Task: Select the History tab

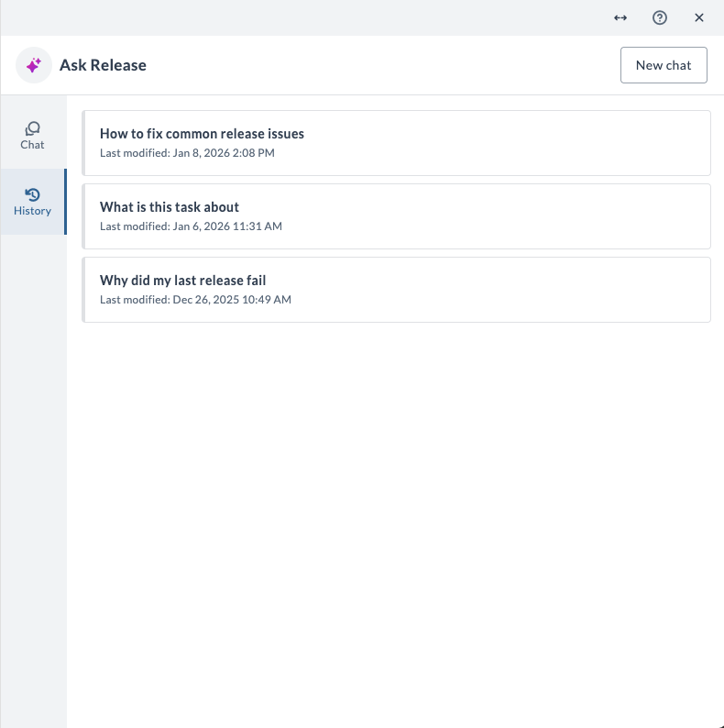Action: point(32,202)
